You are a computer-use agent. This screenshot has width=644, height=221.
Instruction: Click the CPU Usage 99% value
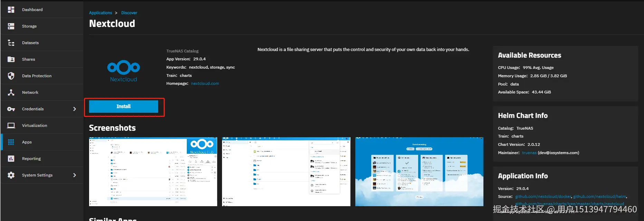tap(538, 68)
